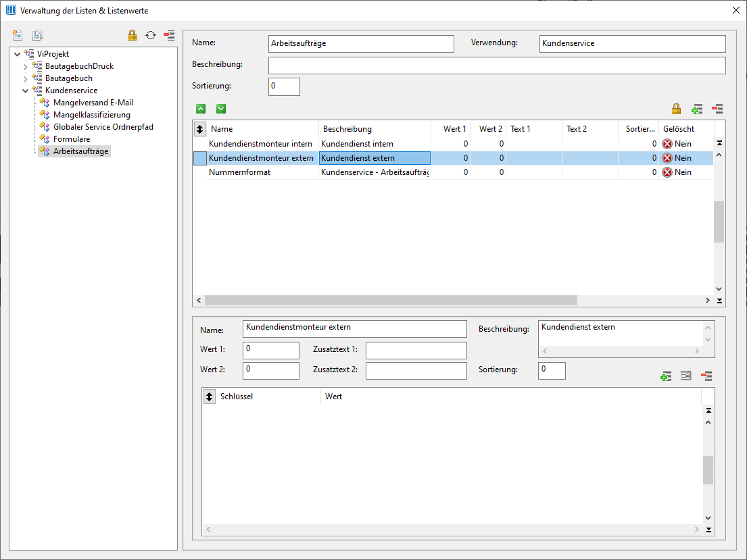
Task: Collapse the Kundenservice tree node
Action: (x=26, y=91)
